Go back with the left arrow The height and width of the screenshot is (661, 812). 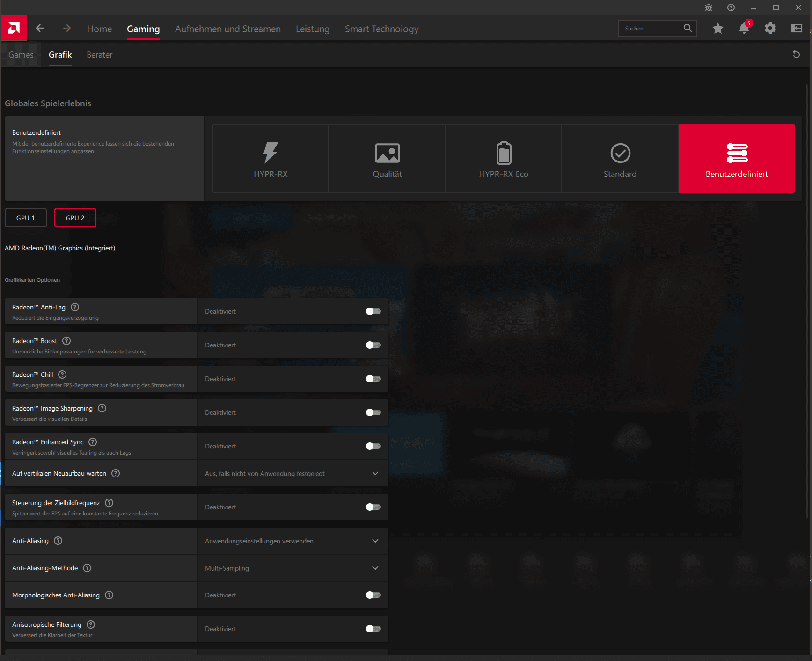40,29
